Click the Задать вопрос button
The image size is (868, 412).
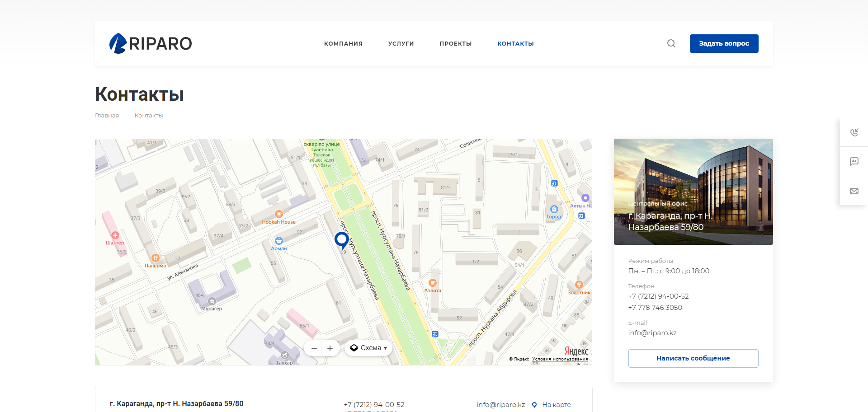pos(724,43)
